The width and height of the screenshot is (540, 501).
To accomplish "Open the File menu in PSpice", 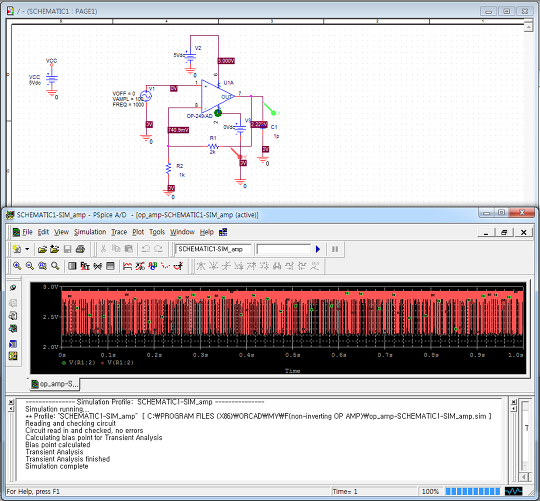I will (x=27, y=232).
